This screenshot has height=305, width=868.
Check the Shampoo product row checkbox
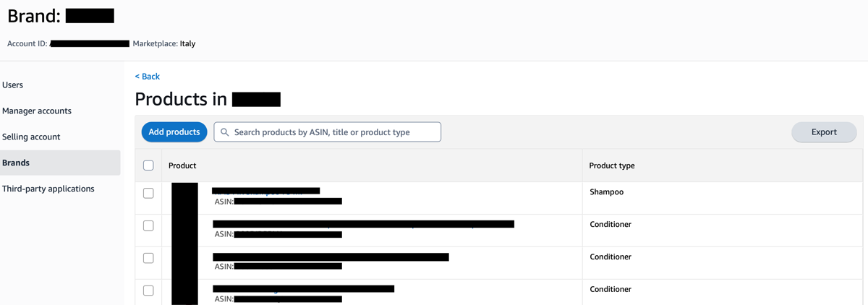(x=148, y=193)
